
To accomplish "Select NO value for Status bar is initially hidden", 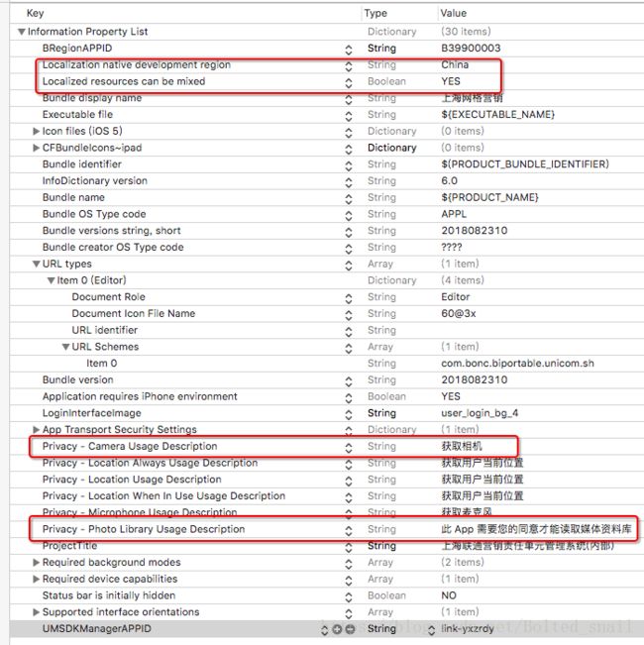I will tap(449, 595).
